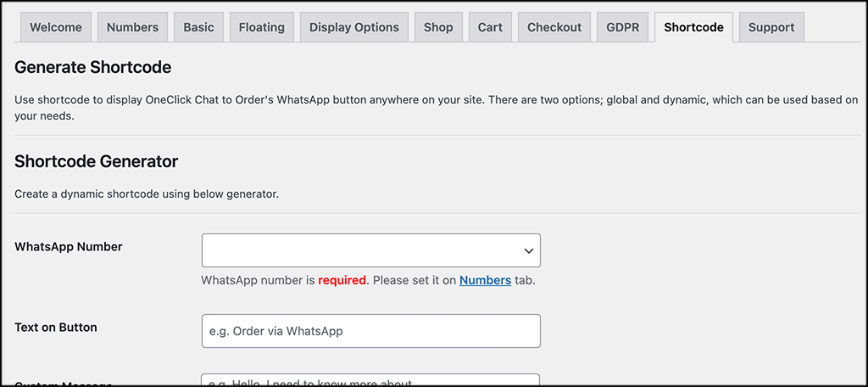Go to the Basic tab
The image size is (868, 387).
coord(198,27)
